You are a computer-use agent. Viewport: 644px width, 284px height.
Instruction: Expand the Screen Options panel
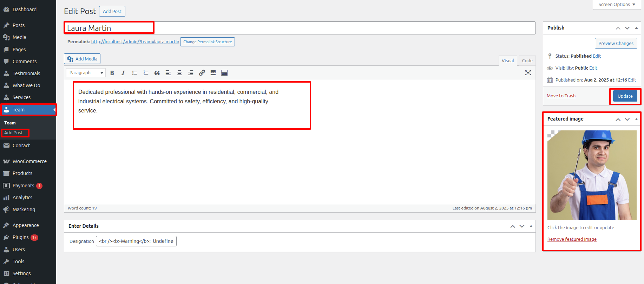point(617,5)
